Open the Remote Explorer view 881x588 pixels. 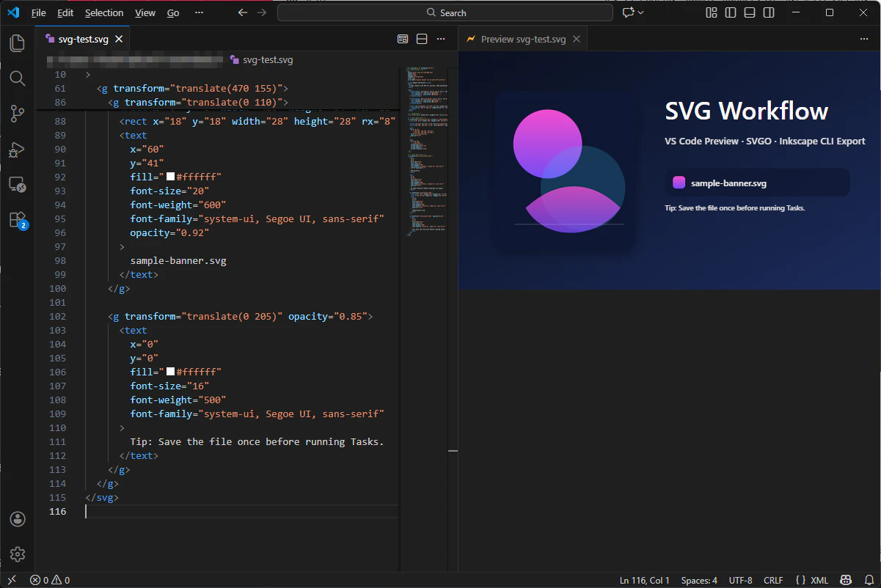point(18,184)
